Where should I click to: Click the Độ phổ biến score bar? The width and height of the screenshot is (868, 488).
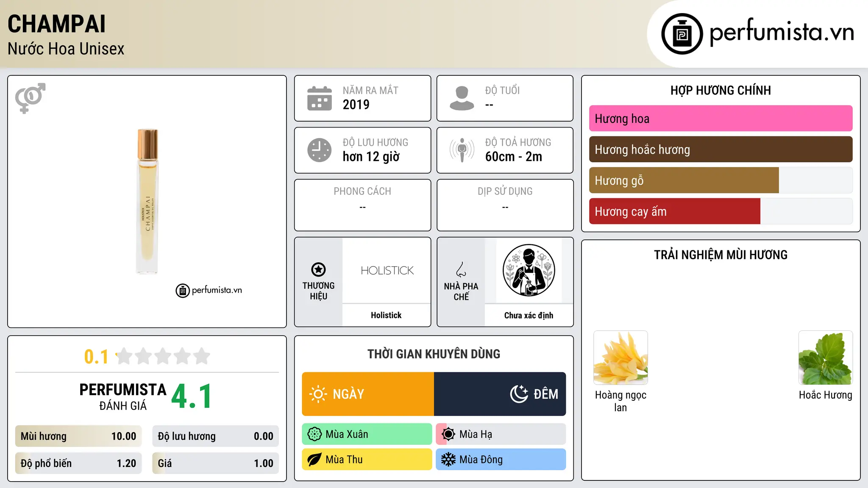(78, 463)
